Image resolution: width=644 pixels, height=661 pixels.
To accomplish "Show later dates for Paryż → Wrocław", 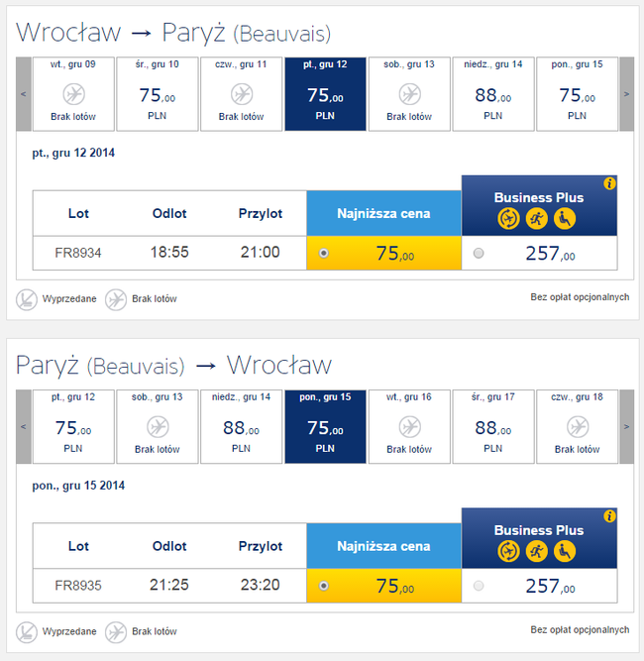I will 626,427.
